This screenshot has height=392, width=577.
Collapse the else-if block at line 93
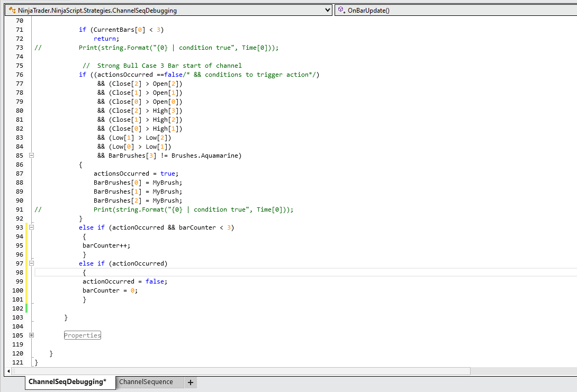(32, 227)
